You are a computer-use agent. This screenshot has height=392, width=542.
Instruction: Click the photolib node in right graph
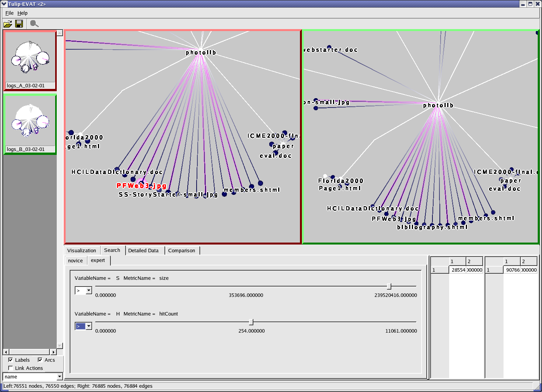438,103
